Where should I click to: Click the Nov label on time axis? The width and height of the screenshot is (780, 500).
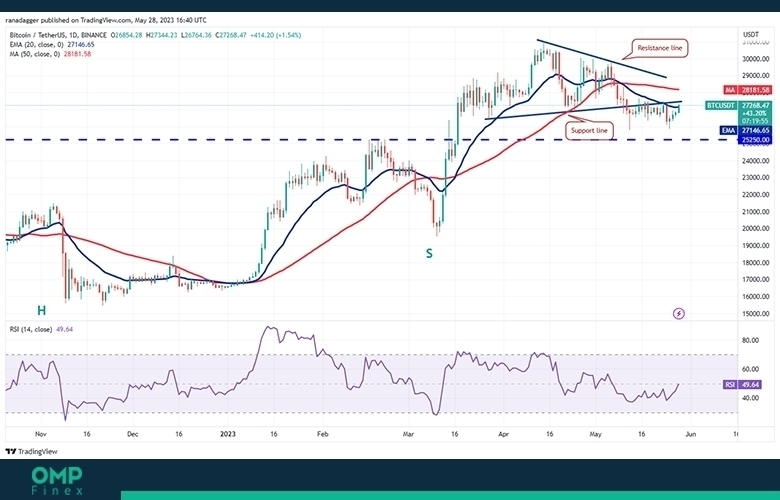point(41,434)
